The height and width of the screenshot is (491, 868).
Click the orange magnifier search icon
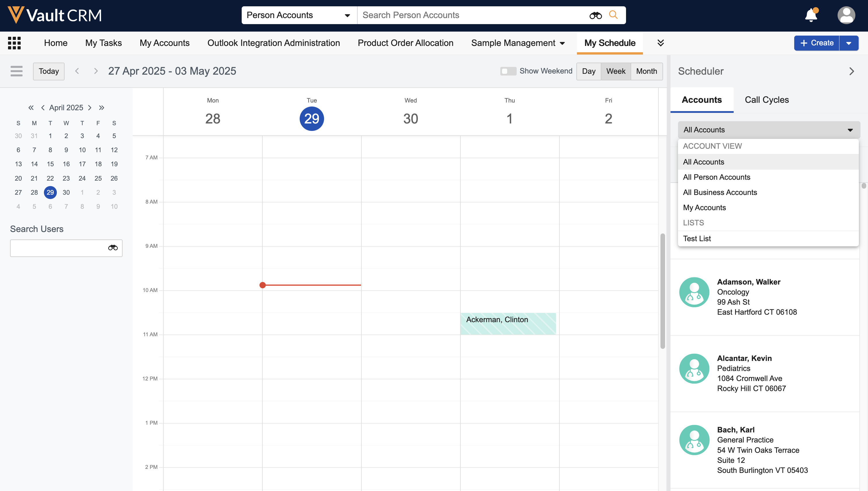(x=613, y=15)
